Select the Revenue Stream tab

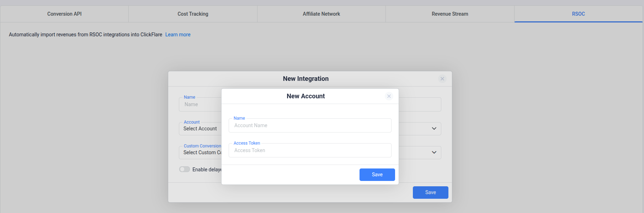(x=450, y=14)
